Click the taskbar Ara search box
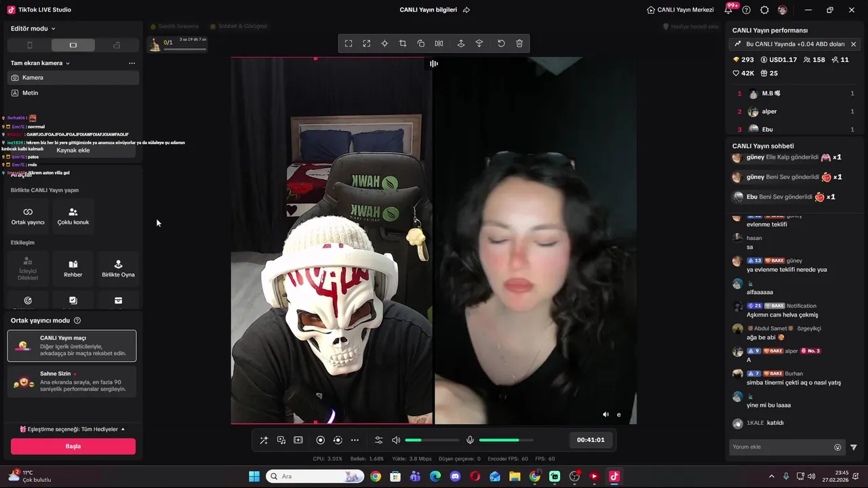This screenshot has height=488, width=868. click(x=315, y=476)
